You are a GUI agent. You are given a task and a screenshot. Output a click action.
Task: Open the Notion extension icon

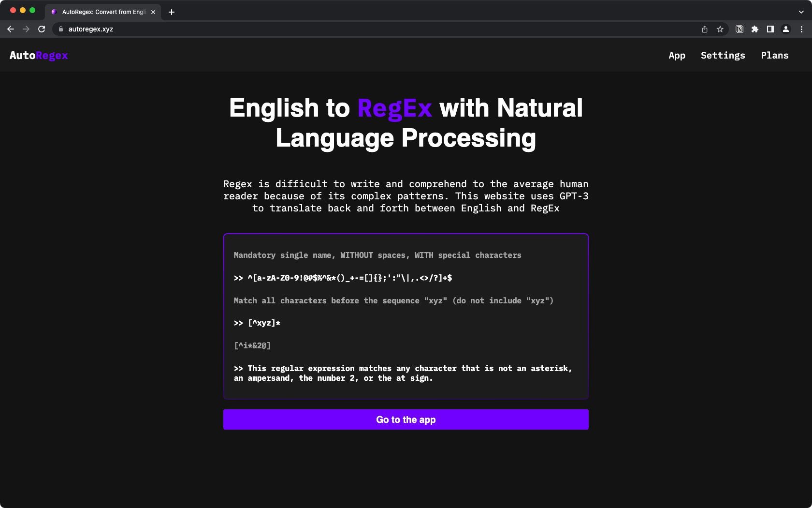(x=739, y=29)
